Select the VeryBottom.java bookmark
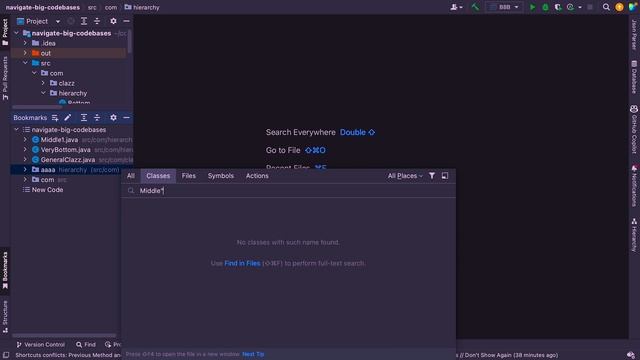Image resolution: width=640 pixels, height=360 pixels. point(65,150)
